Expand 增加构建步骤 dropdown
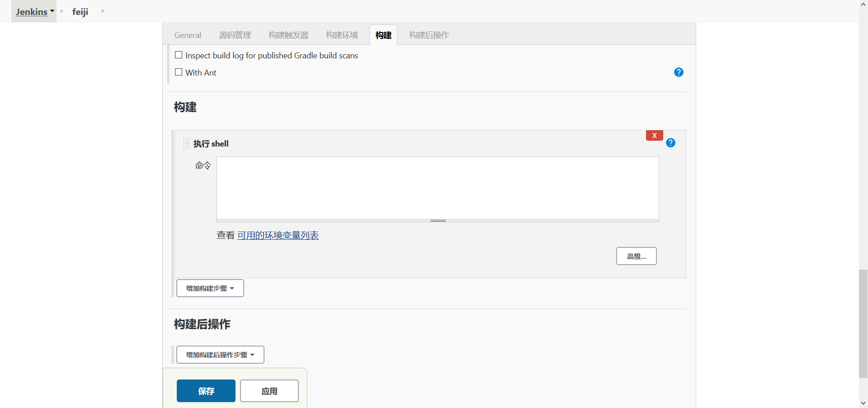The width and height of the screenshot is (868, 408). 210,288
